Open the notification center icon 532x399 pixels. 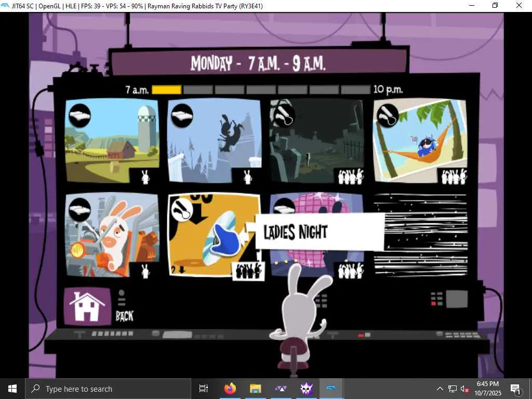pyautogui.click(x=515, y=389)
